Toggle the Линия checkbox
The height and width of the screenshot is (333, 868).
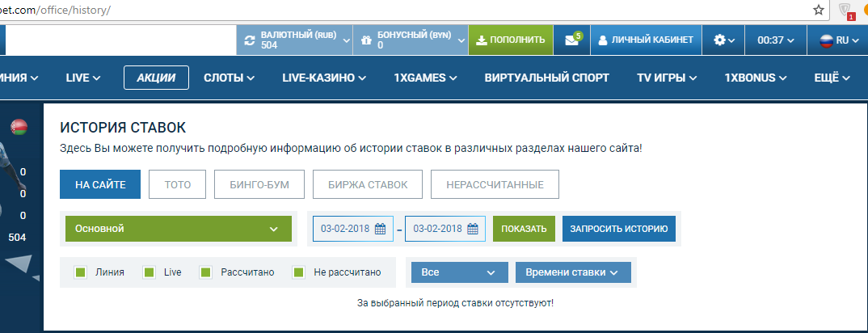click(81, 272)
